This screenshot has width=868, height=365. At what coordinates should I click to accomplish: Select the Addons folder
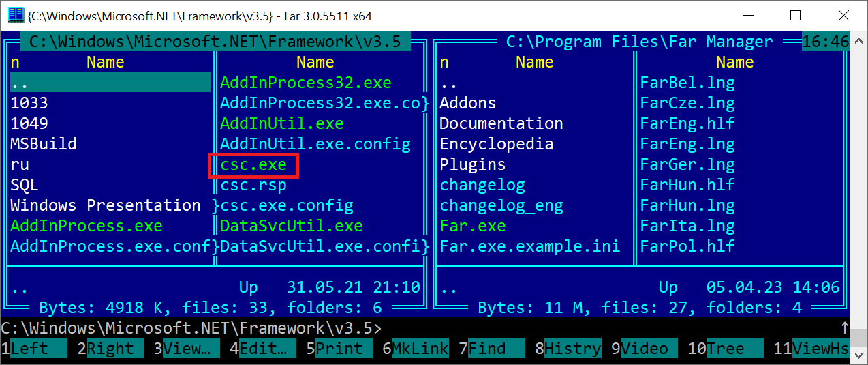tap(468, 103)
